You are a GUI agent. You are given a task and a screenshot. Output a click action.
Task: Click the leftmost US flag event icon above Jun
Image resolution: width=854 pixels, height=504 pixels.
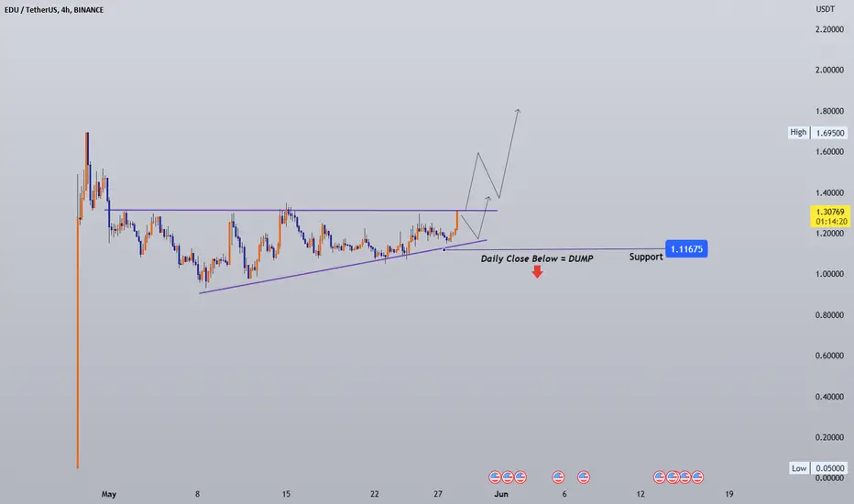pyautogui.click(x=495, y=477)
